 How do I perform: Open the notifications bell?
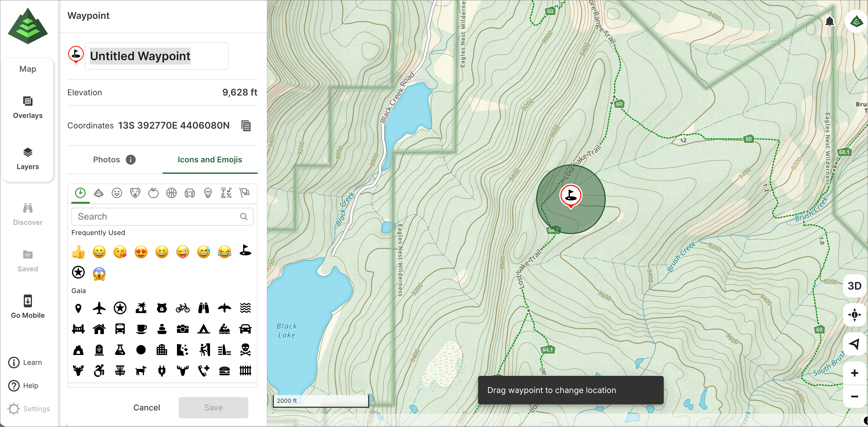coord(830,22)
